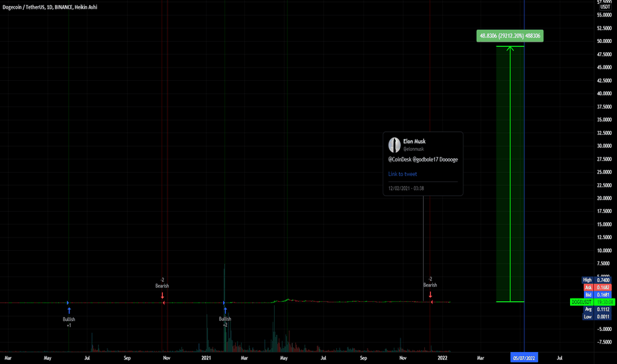Click the 'Bullish +1' signal label
This screenshot has width=617, height=364.
click(x=69, y=322)
